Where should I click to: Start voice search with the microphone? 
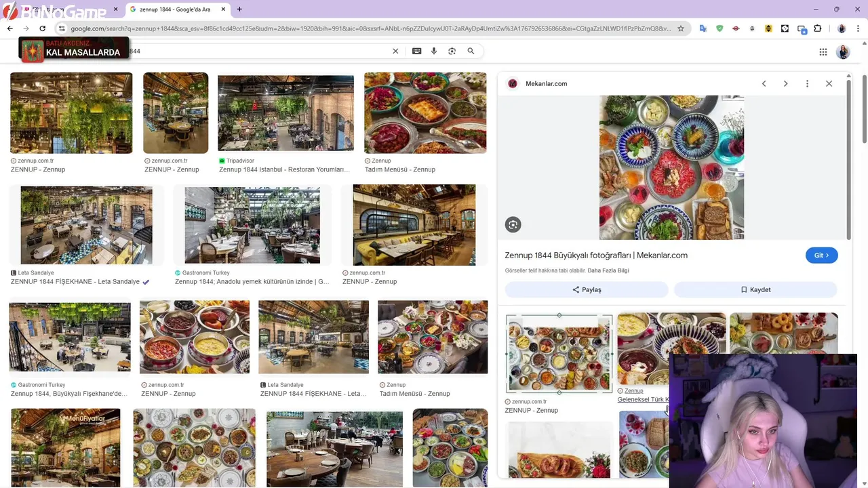click(434, 51)
